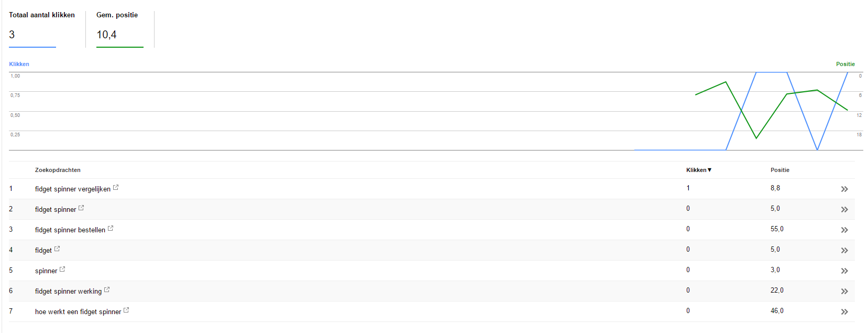The width and height of the screenshot is (868, 333).
Task: Click the blue Klikken line peak in chart
Action: tap(772, 72)
